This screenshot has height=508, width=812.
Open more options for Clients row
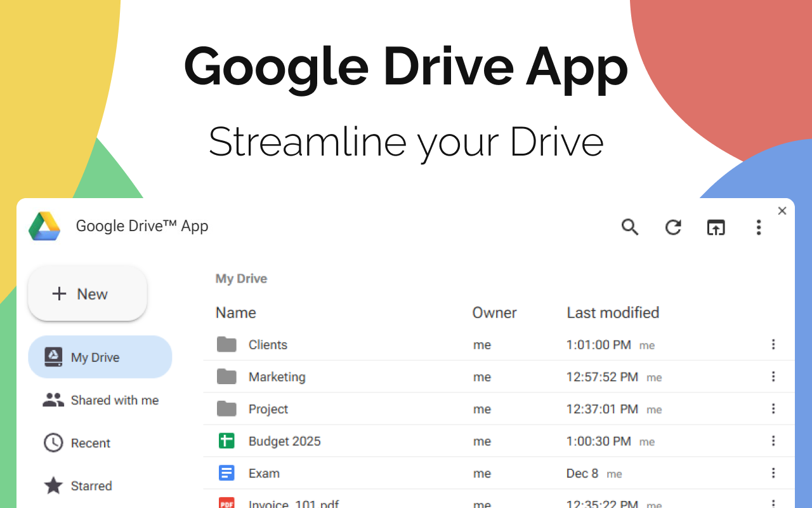click(x=773, y=345)
